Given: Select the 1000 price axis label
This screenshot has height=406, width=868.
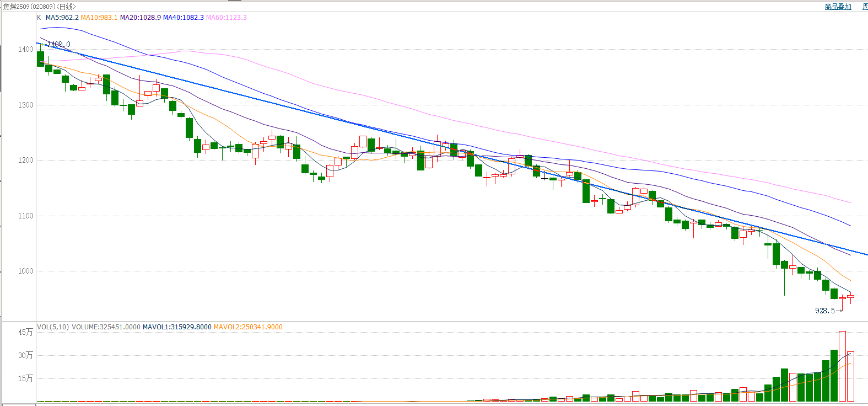Looking at the screenshot, I should [25, 271].
